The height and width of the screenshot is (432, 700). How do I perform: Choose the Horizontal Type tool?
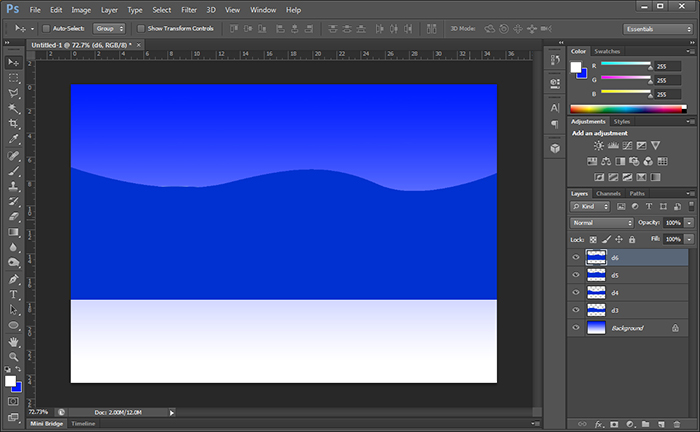(x=14, y=295)
